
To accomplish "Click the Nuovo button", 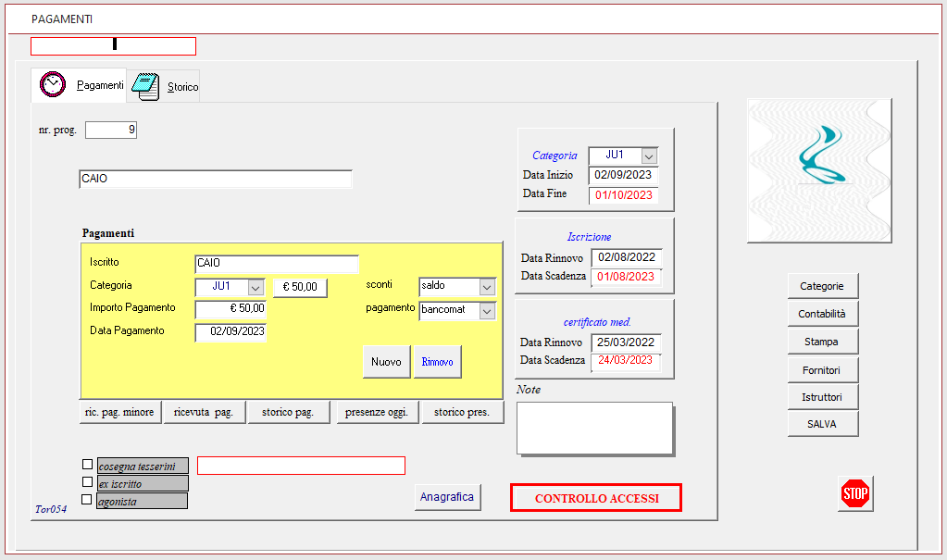I will pos(387,362).
